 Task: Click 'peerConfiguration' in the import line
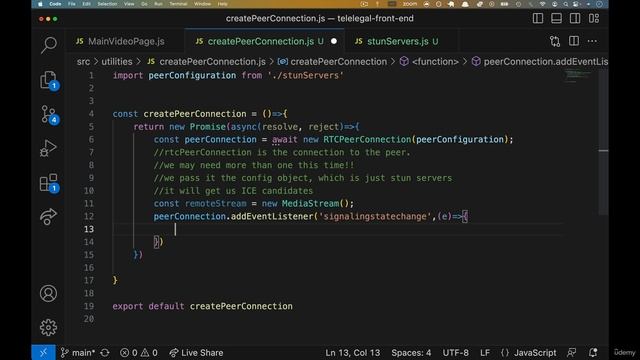[192, 76]
